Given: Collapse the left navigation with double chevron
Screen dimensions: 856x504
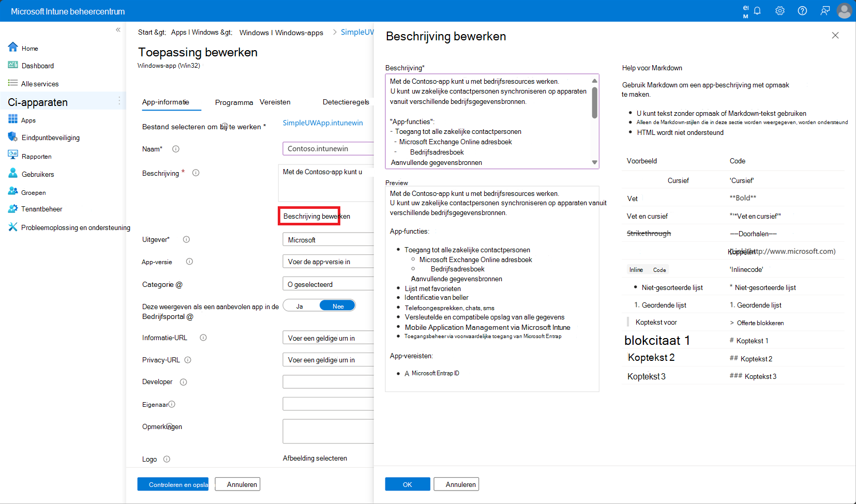Looking at the screenshot, I should (x=118, y=30).
